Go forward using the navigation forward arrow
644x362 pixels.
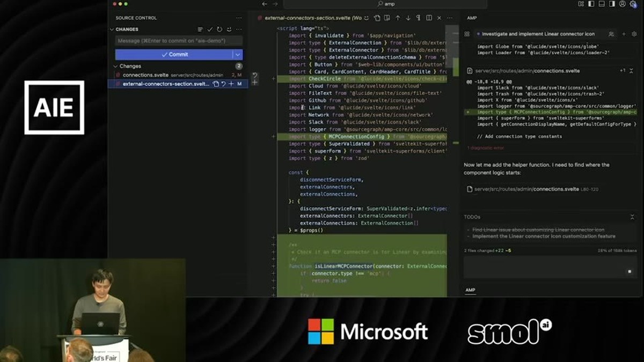(275, 4)
